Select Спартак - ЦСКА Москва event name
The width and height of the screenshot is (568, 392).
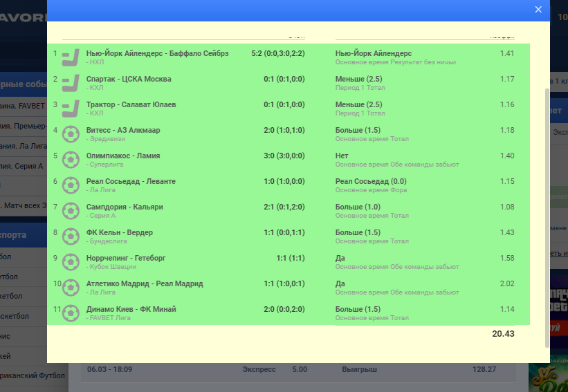[x=129, y=79]
